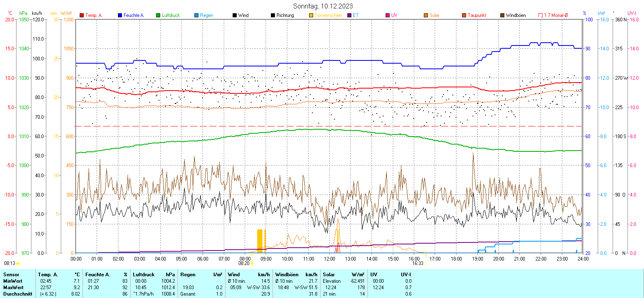Click the Windböen column header in table
The height and width of the screenshot is (298, 644).
pyautogui.click(x=287, y=275)
